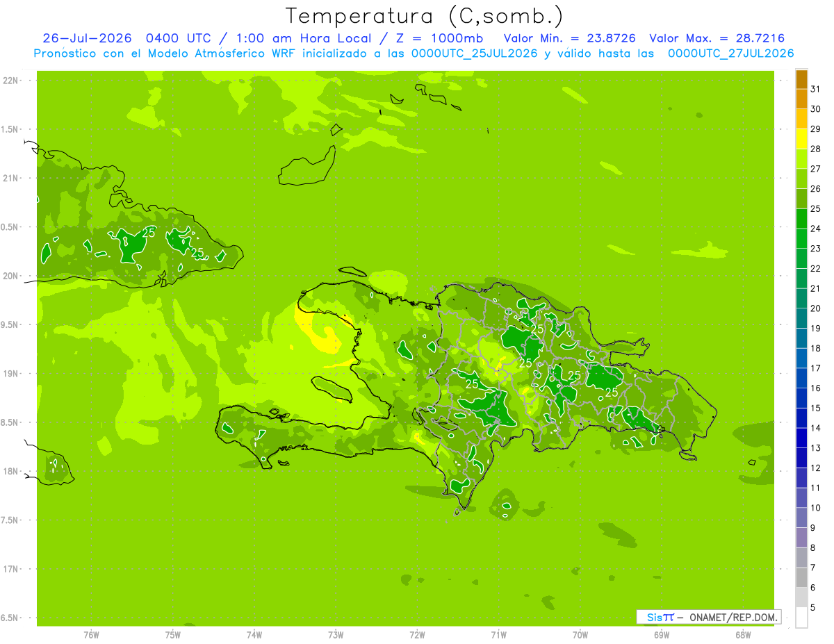Click the 72W longitude axis label
The height and width of the screenshot is (644, 834).
pos(418,635)
